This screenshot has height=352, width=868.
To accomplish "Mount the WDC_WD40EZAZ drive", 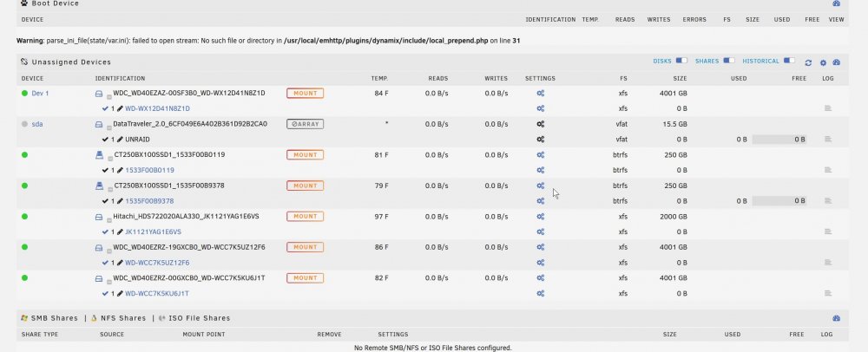I will tap(305, 94).
